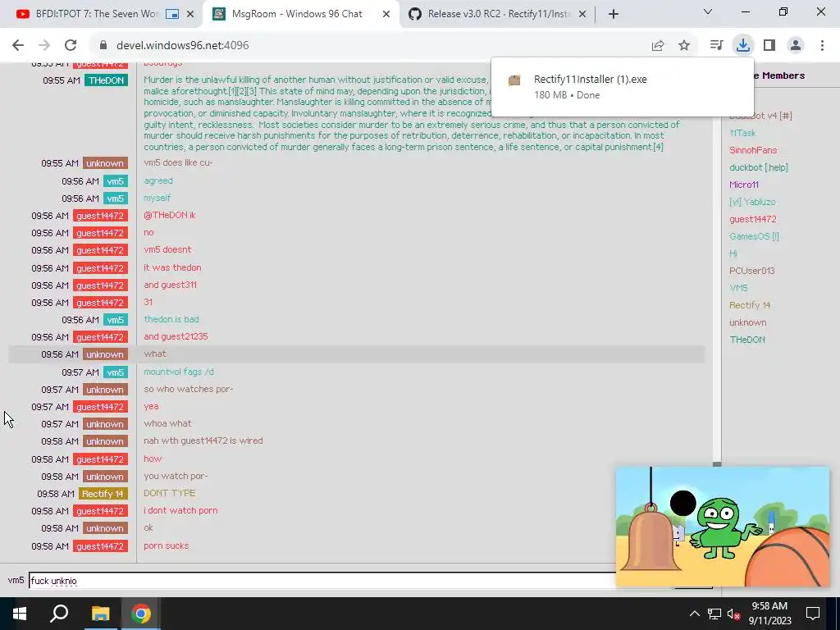Share this page icon in address bar
The height and width of the screenshot is (630, 840).
[658, 46]
